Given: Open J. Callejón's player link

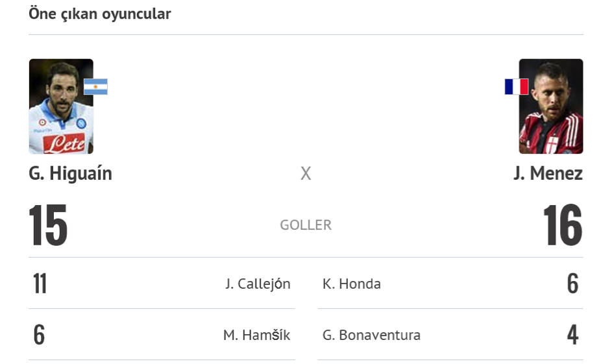Looking at the screenshot, I should (258, 284).
